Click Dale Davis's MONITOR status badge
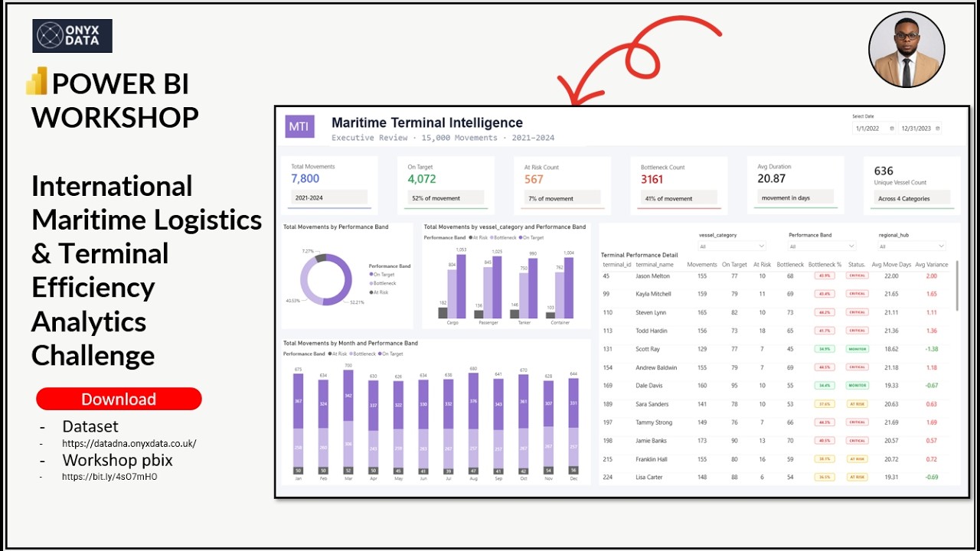Image resolution: width=980 pixels, height=551 pixels. point(857,386)
